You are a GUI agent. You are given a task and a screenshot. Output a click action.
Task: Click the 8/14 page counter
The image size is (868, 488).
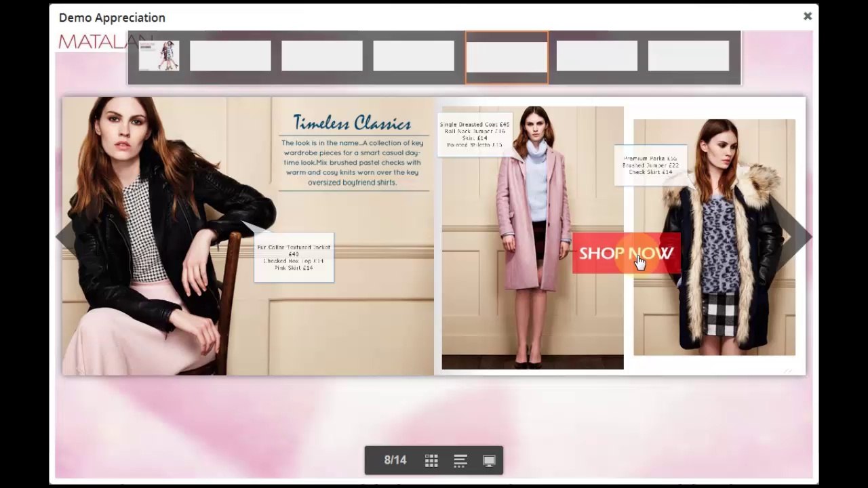pyautogui.click(x=395, y=460)
